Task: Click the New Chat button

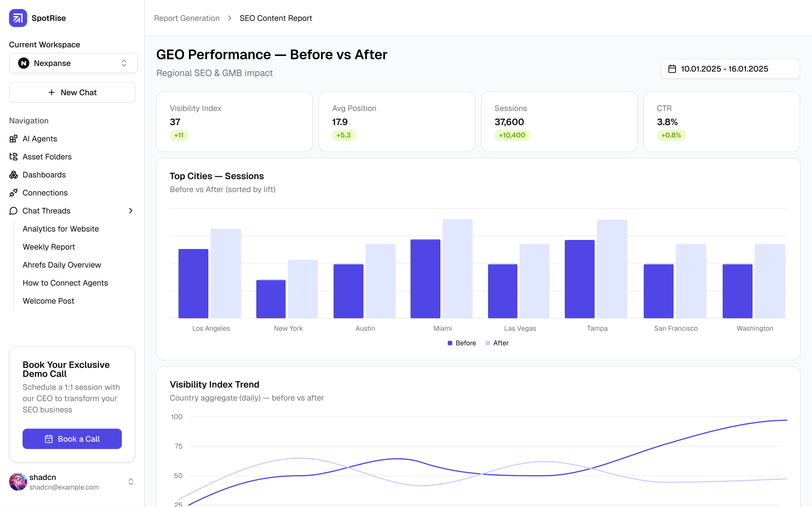Action: point(72,93)
